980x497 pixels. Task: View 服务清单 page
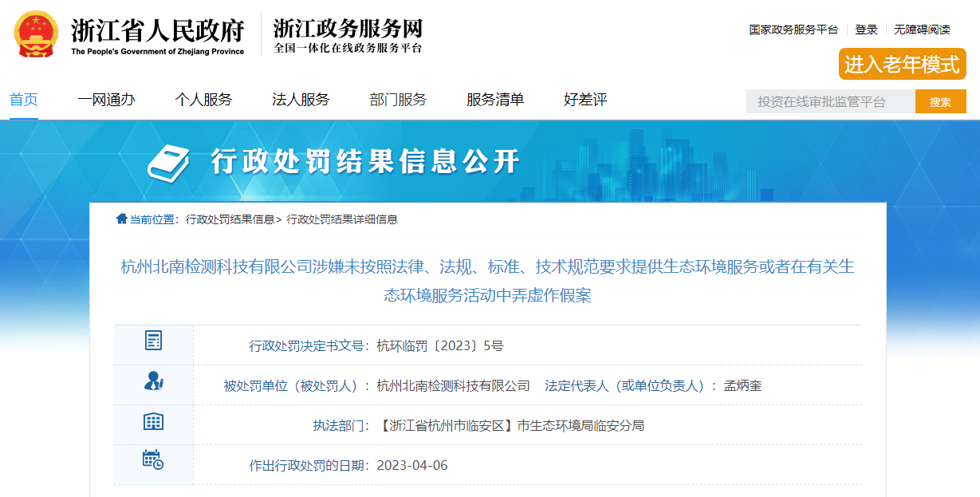click(495, 100)
